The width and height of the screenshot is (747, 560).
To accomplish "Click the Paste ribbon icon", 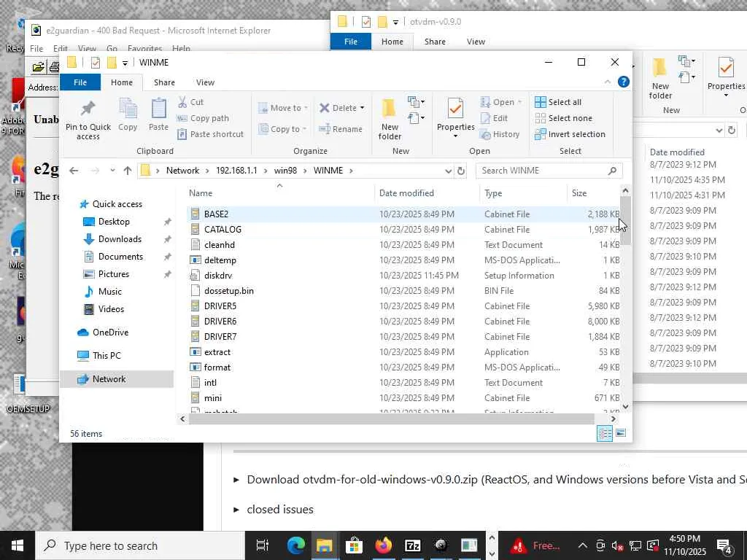I will click(x=158, y=114).
